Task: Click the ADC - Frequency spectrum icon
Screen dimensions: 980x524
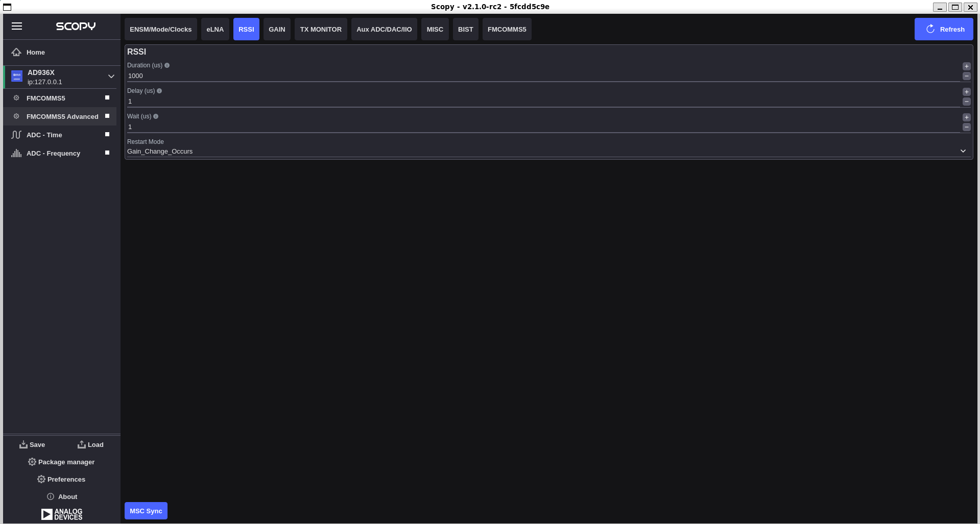Action: 16,153
